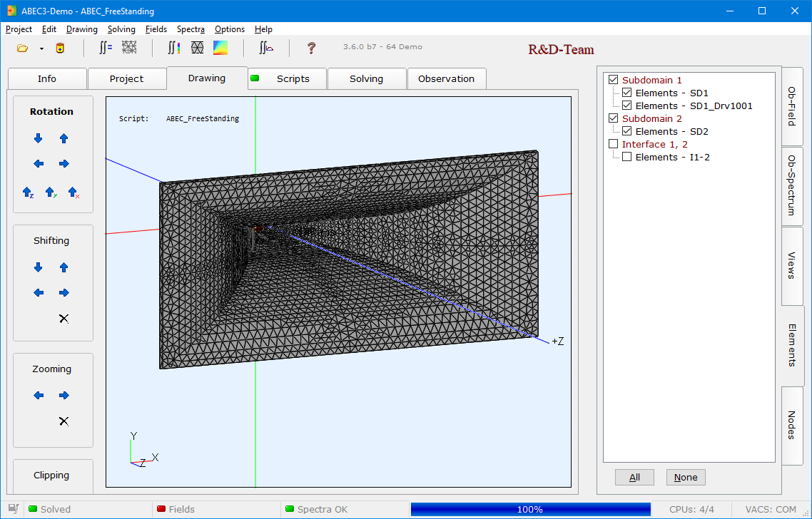812x519 pixels.
Task: Uncheck Elements - SD2 checkbox
Action: [x=626, y=131]
